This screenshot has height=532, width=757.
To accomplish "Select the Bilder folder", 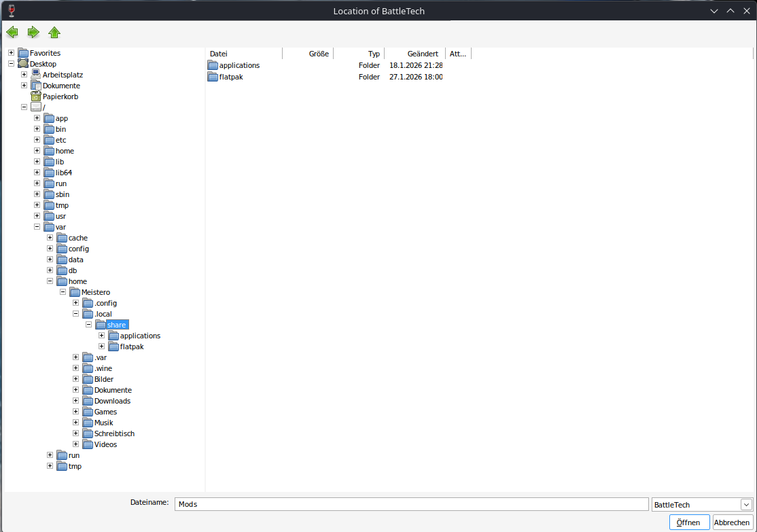I will pyautogui.click(x=104, y=379).
